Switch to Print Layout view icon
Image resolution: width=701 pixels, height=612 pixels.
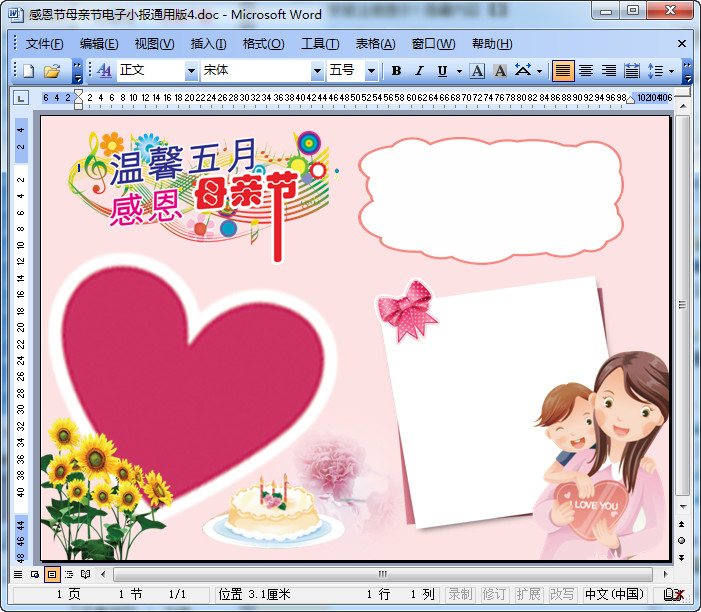pos(52,574)
